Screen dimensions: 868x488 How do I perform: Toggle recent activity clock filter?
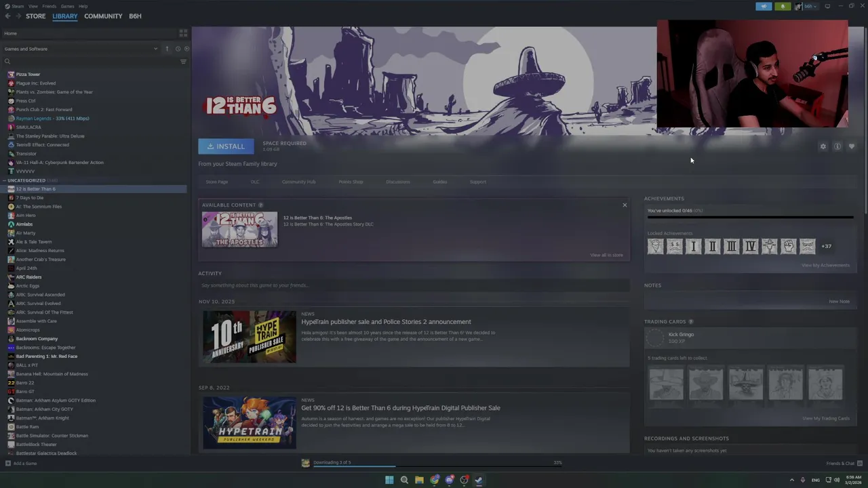[178, 49]
